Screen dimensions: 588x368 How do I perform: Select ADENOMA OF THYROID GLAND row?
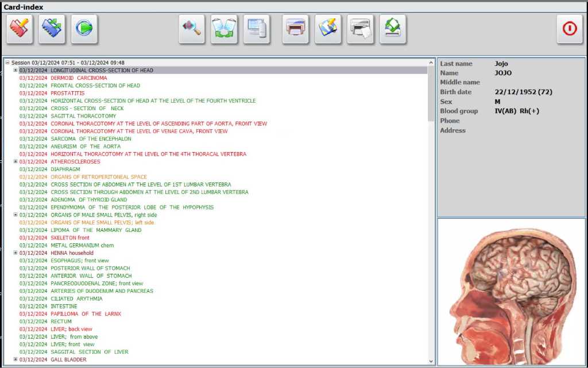(73, 200)
